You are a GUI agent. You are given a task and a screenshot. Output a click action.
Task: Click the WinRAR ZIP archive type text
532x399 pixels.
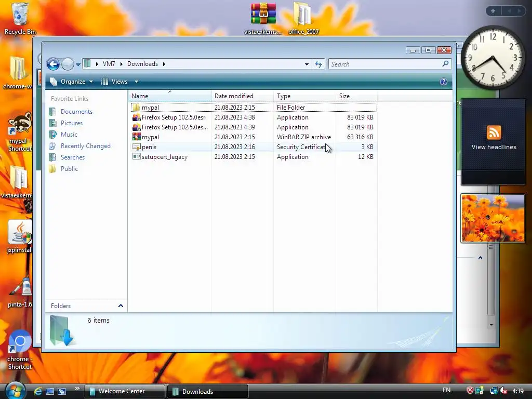click(x=303, y=137)
